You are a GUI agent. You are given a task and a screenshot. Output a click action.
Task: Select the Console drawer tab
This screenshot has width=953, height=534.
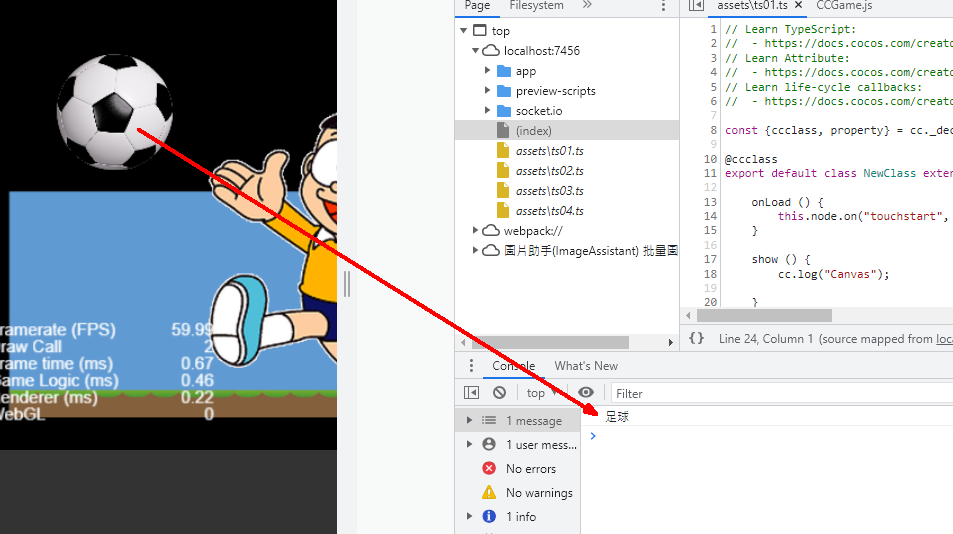point(514,366)
